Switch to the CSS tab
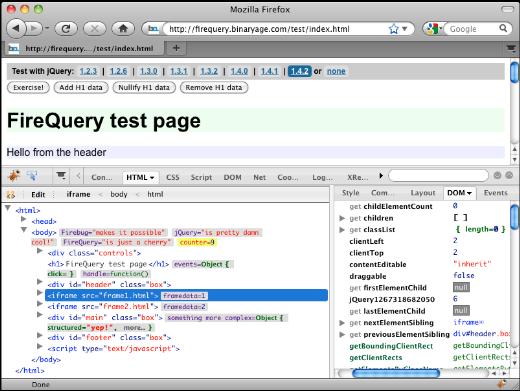Viewport: 520px width, 391px height. [x=173, y=178]
